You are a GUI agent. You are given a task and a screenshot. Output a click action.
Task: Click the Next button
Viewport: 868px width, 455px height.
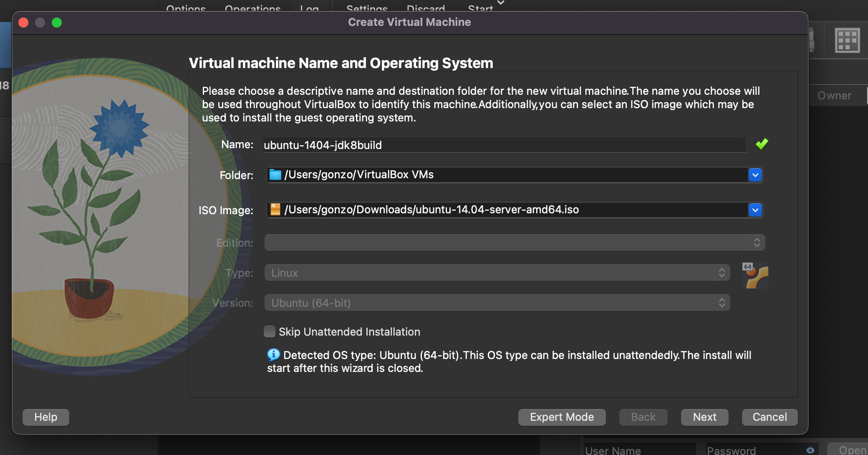click(x=704, y=417)
